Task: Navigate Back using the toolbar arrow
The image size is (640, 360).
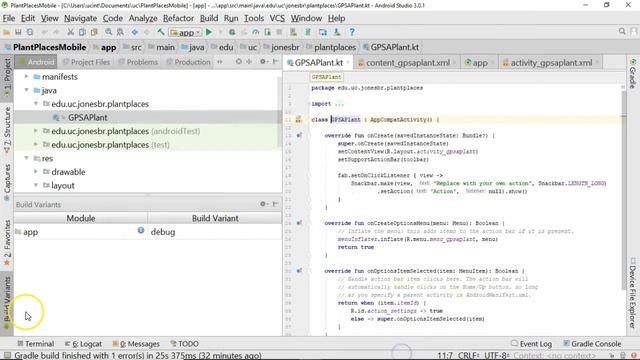Action: coord(135,32)
